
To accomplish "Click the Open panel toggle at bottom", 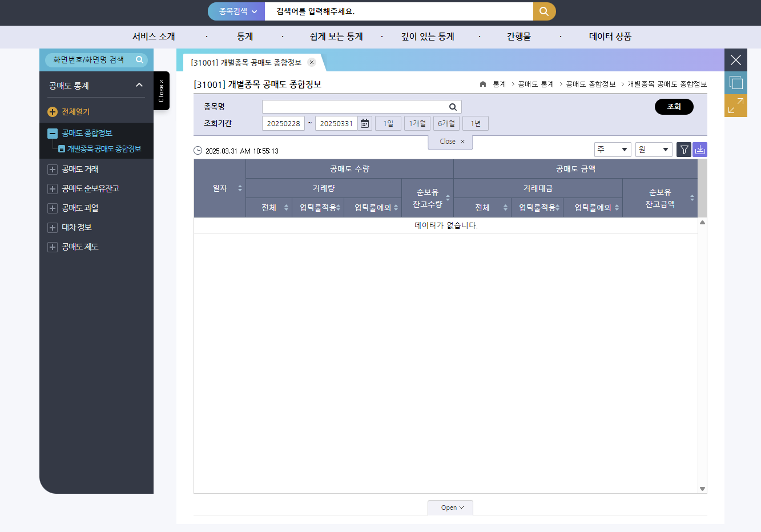I will click(x=450, y=507).
